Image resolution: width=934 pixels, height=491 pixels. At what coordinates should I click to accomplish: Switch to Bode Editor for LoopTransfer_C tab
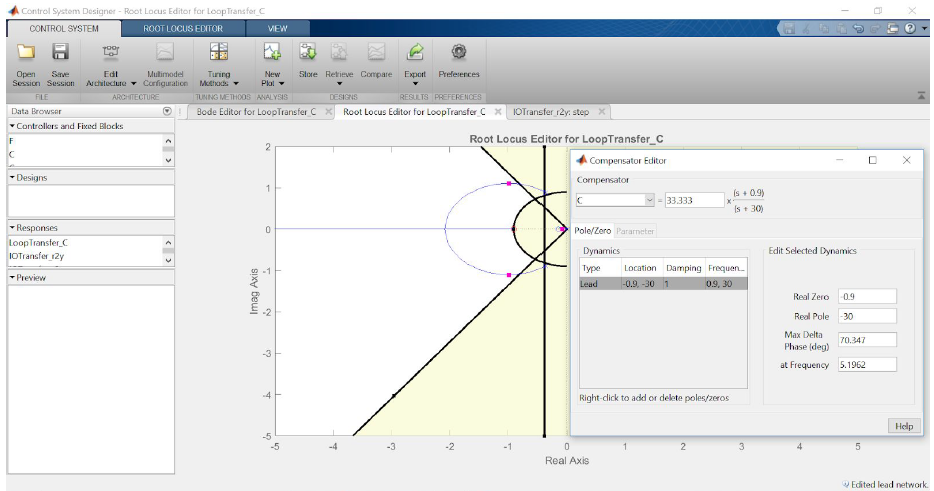[x=256, y=112]
